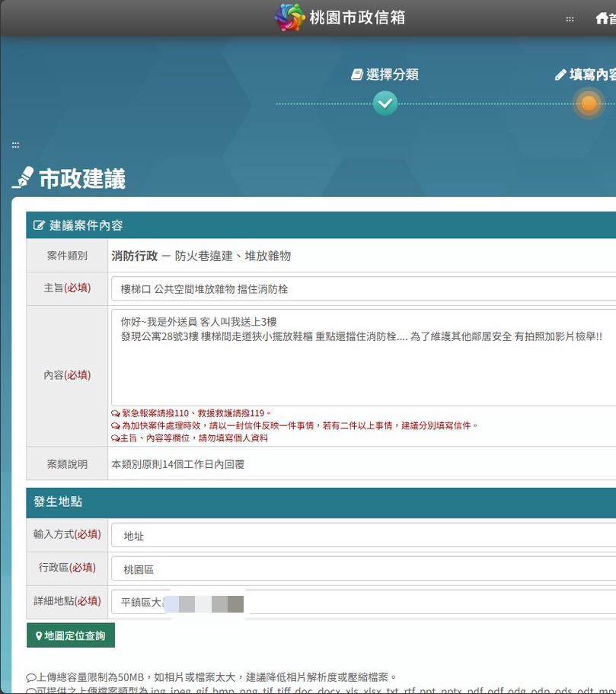The image size is (616, 694).
Task: Click the 發生地點 section header
Action: 58,502
